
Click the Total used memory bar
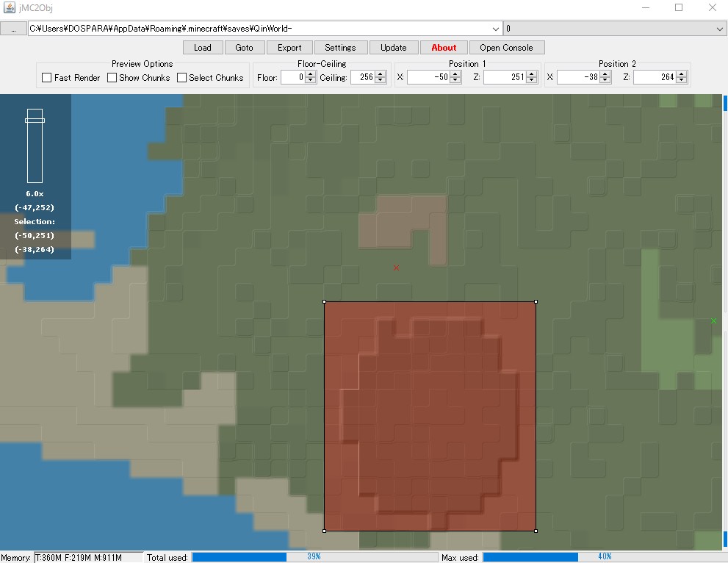click(314, 556)
